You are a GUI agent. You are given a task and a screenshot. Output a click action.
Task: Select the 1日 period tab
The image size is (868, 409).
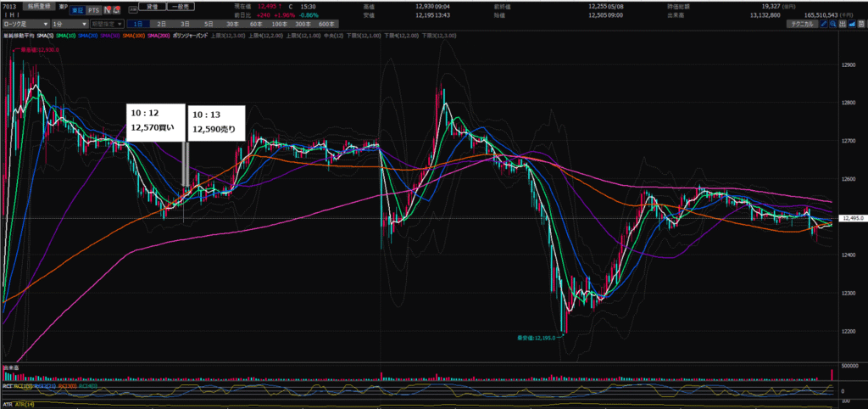pos(138,25)
